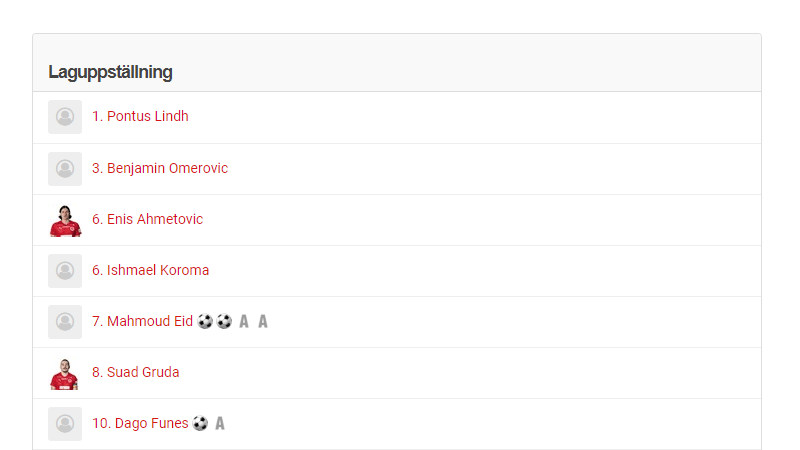The width and height of the screenshot is (800, 450).
Task: Open player link 3. Benjamin Omerovic
Action: click(160, 168)
